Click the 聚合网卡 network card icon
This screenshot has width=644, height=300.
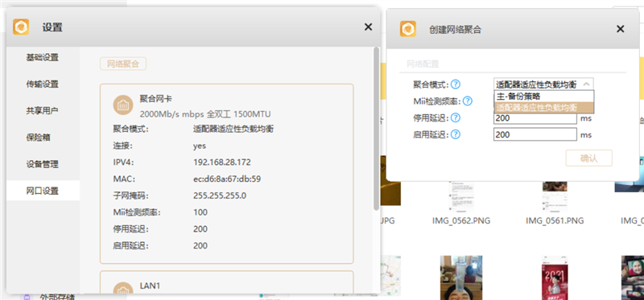click(x=123, y=105)
